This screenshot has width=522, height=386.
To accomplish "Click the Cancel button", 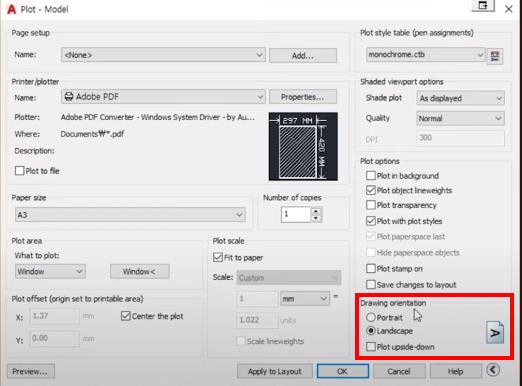I will (x=399, y=371).
